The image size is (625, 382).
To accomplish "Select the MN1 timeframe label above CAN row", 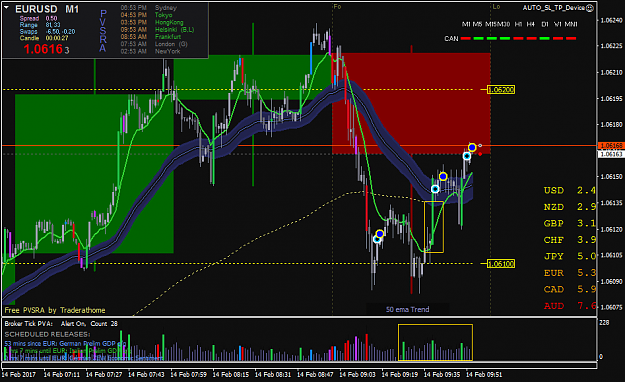I will pyautogui.click(x=571, y=24).
